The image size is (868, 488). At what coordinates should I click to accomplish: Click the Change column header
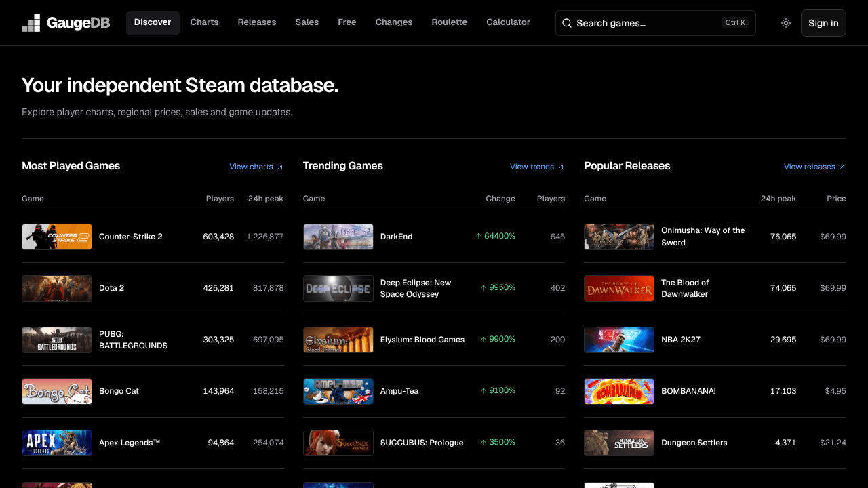click(x=500, y=199)
